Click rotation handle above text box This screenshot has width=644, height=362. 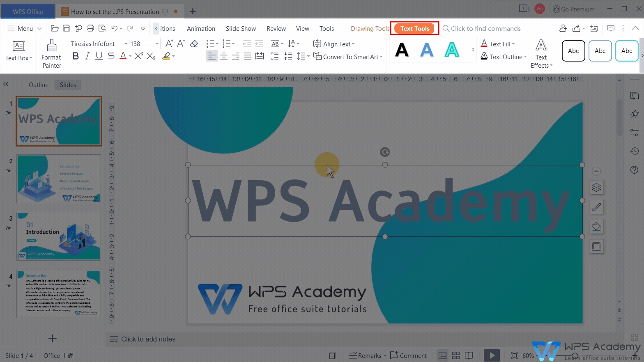pyautogui.click(x=385, y=152)
